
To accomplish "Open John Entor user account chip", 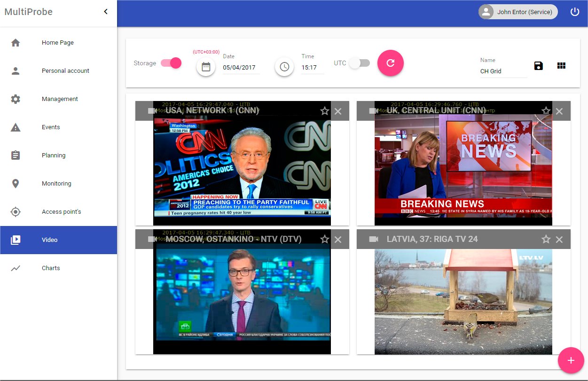I will pyautogui.click(x=518, y=12).
